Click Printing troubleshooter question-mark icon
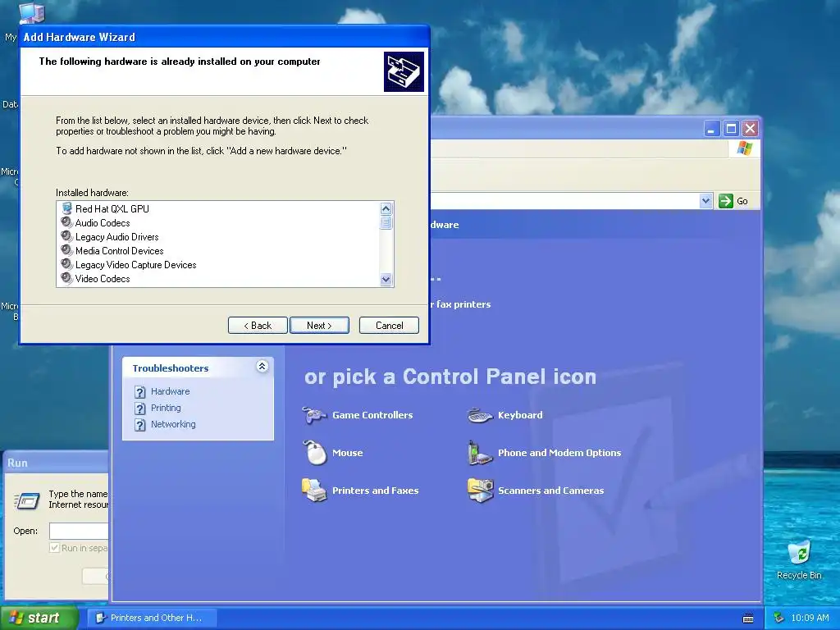Viewport: 840px width, 630px height. [139, 409]
